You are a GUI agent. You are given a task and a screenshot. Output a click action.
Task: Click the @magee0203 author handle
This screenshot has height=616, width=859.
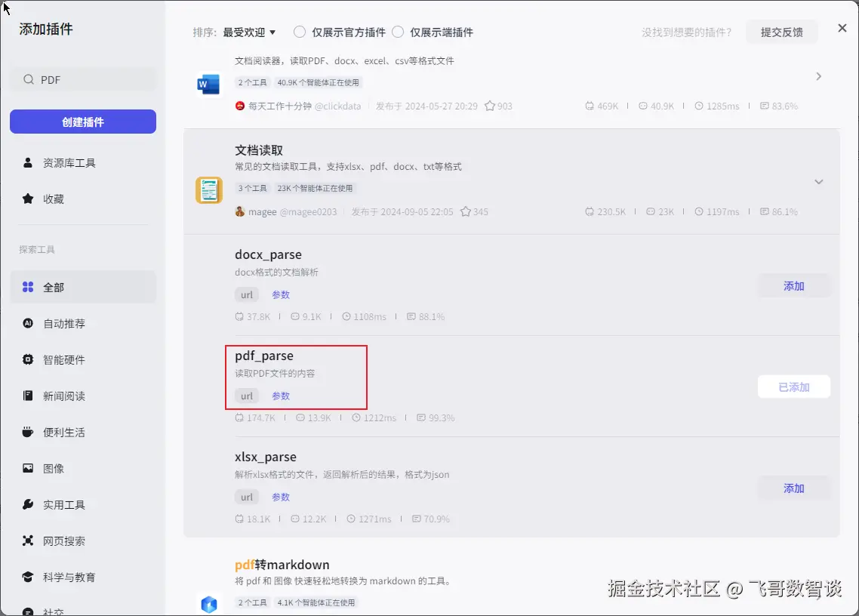point(308,211)
